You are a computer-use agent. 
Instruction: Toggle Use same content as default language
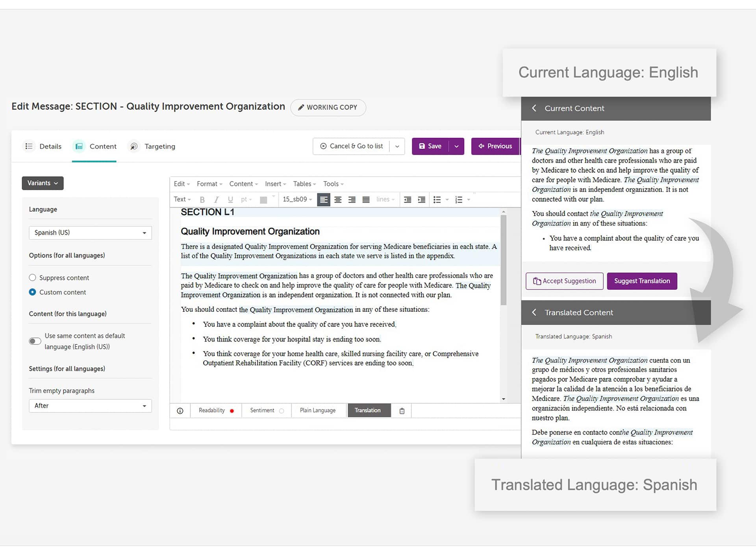[x=35, y=341]
